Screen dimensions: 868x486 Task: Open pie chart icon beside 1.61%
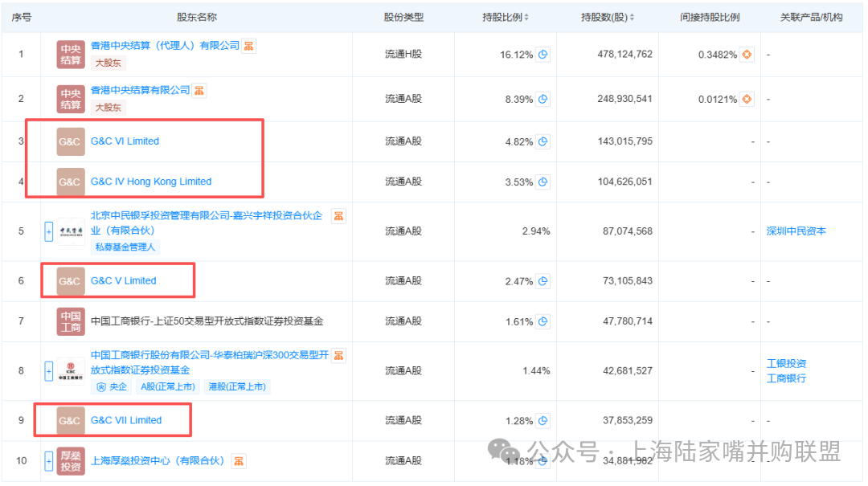pos(543,321)
